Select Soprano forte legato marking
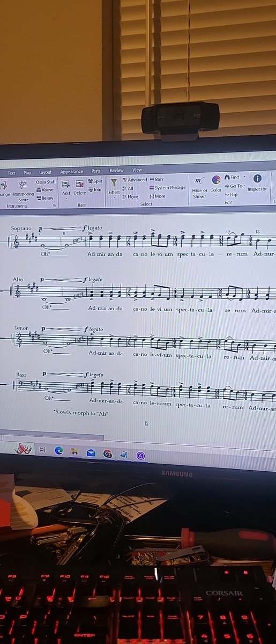 (x=92, y=228)
